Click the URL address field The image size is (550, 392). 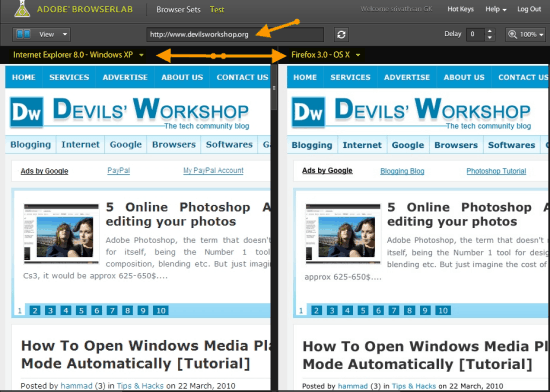[235, 34]
